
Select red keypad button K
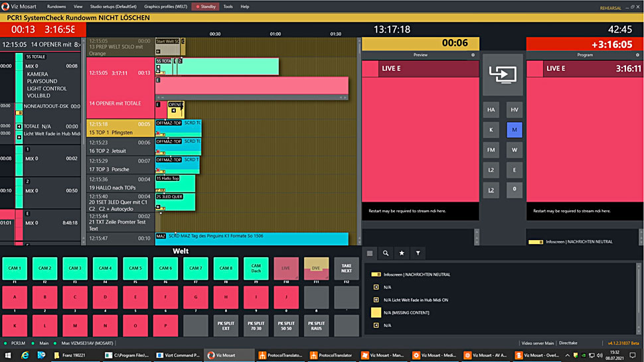coord(15,326)
